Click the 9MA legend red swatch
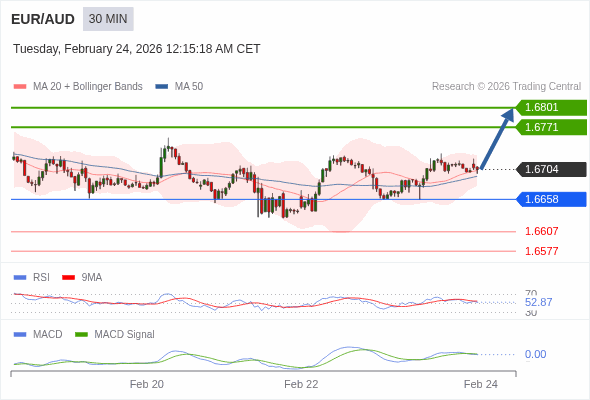The image size is (590, 400). [x=68, y=278]
